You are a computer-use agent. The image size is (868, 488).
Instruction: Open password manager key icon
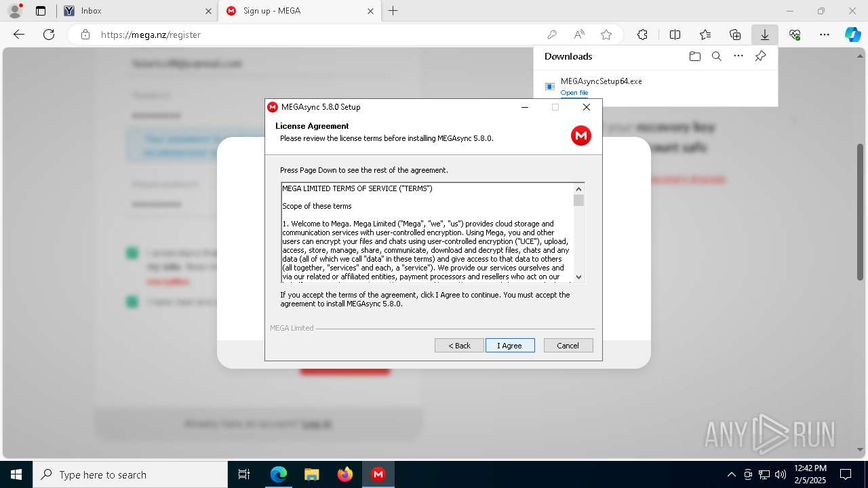[x=552, y=35]
